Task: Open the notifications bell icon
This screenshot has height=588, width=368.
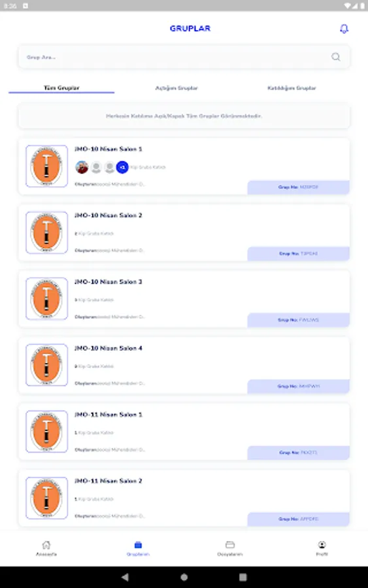Action: [344, 29]
